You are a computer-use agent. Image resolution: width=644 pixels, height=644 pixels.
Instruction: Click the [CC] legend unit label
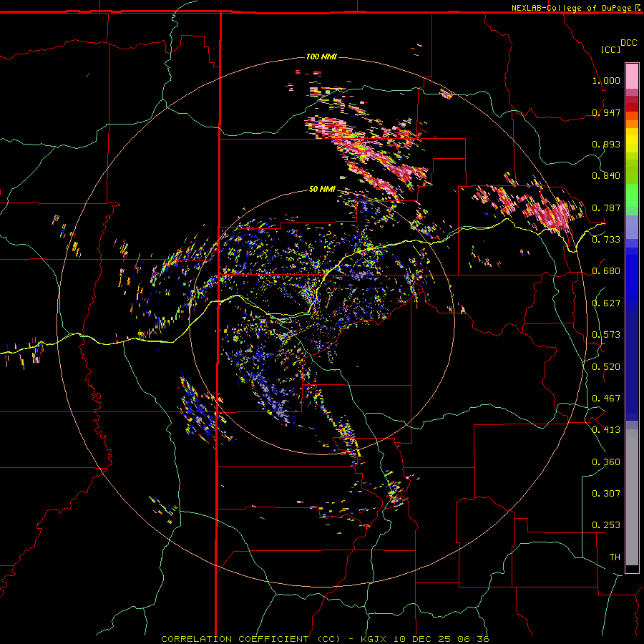tap(610, 49)
